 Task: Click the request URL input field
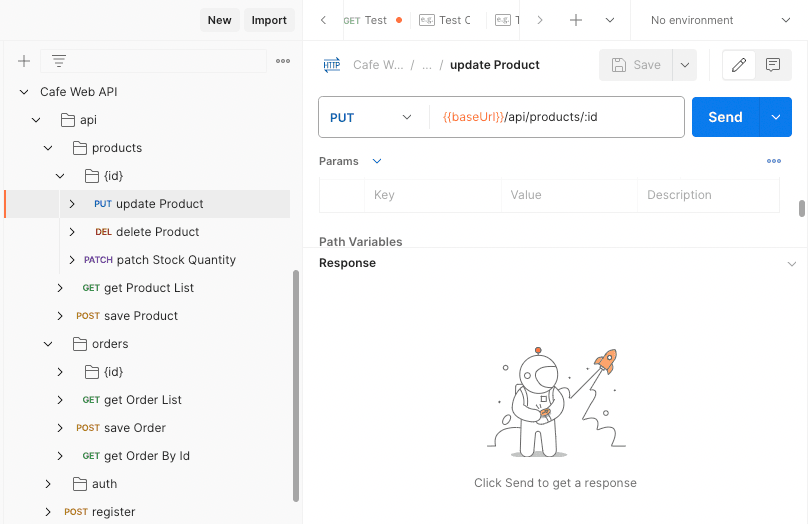(556, 117)
